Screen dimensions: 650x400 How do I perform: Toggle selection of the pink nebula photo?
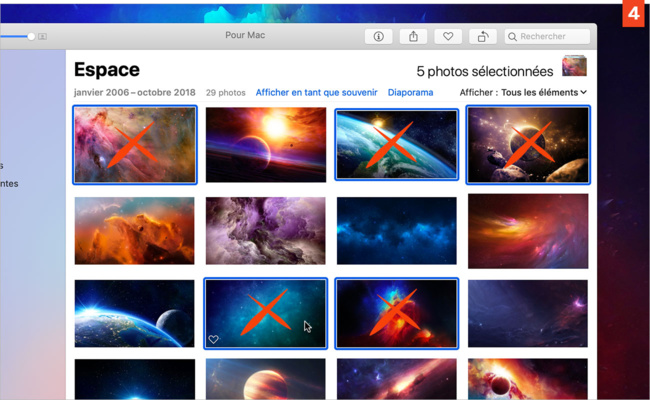point(135,145)
